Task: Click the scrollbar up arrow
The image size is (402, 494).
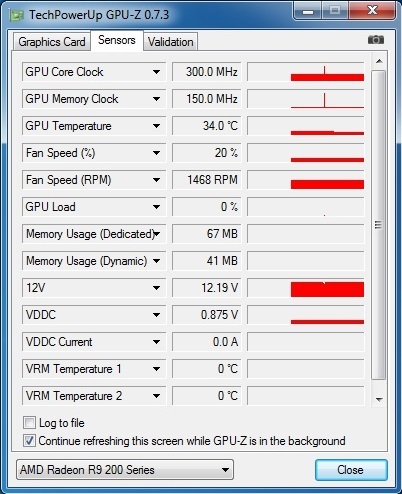Action: point(379,61)
